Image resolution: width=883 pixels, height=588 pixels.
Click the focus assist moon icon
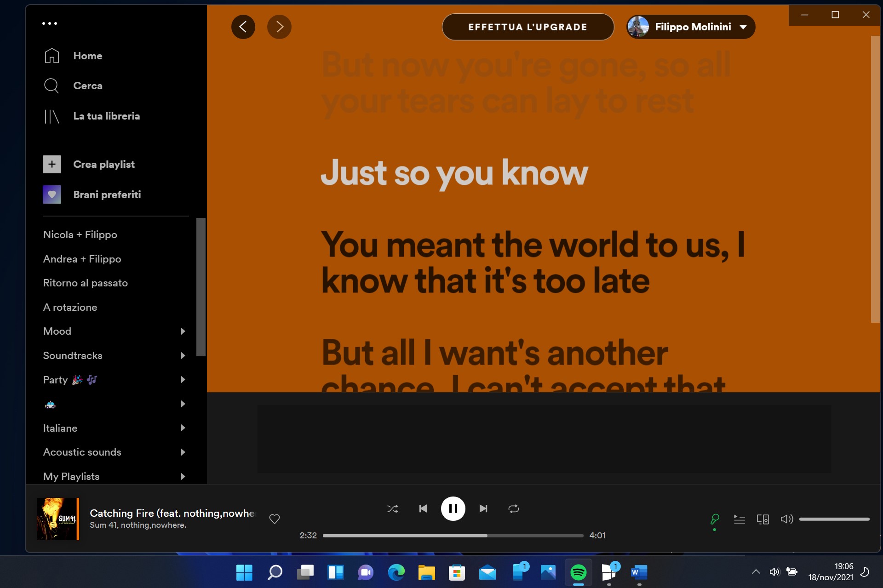(x=865, y=572)
